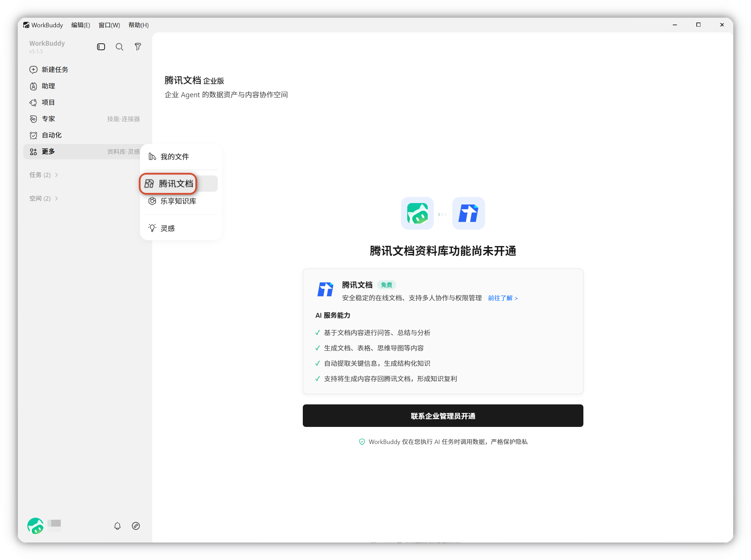Open the 帮助(H) menu
751x560 pixels.
[139, 25]
